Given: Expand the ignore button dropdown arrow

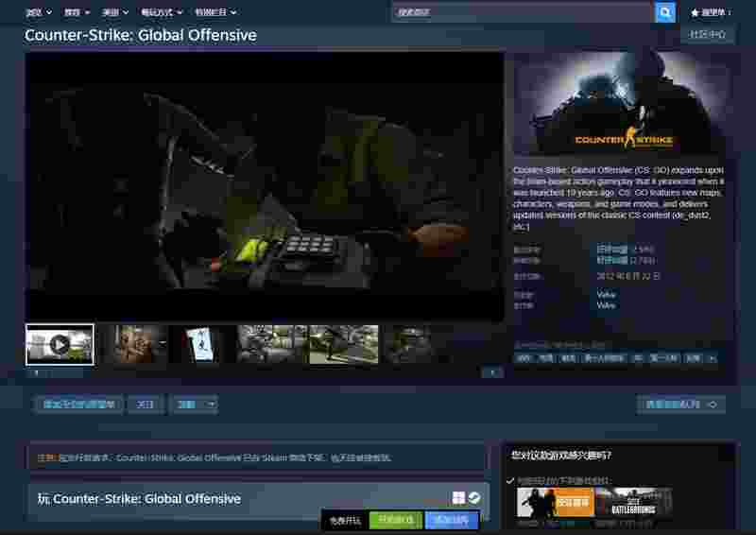Looking at the screenshot, I should (211, 405).
